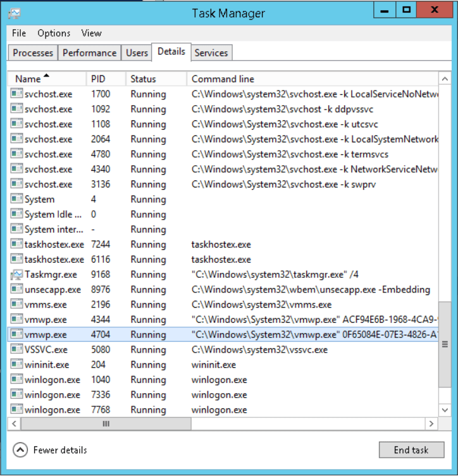Click the process icon next to svchost.exe PID 1700

point(16,94)
